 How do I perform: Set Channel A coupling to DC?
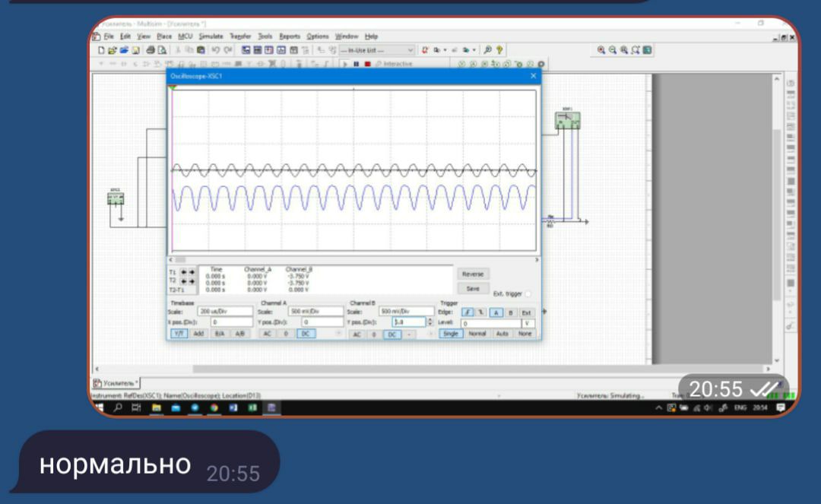click(306, 334)
